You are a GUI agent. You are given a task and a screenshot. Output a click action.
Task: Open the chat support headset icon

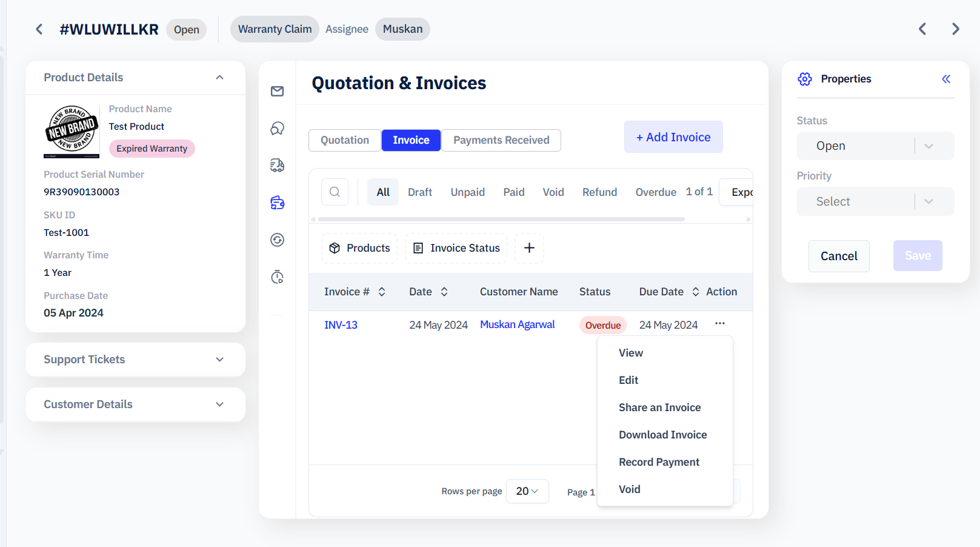[x=277, y=129]
